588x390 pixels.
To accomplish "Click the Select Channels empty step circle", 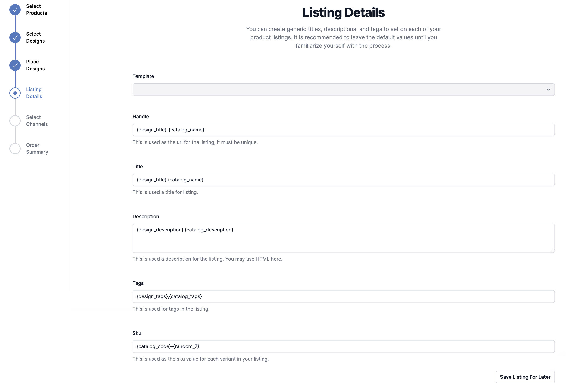I will pyautogui.click(x=15, y=121).
